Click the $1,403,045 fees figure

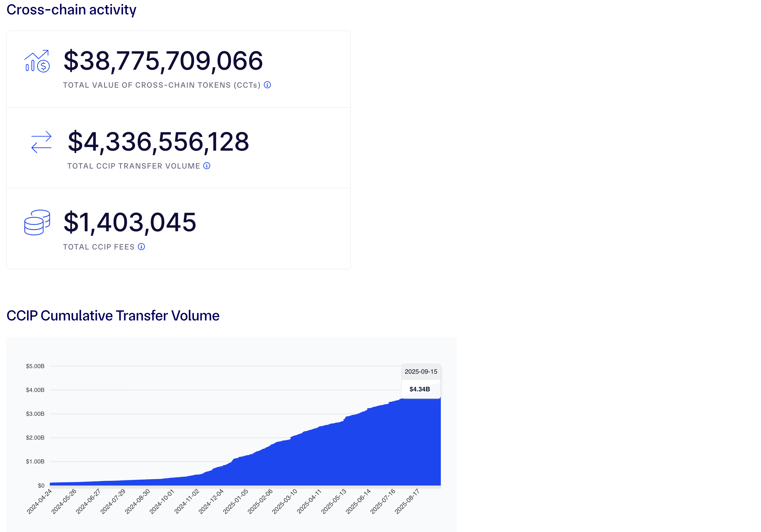129,222
